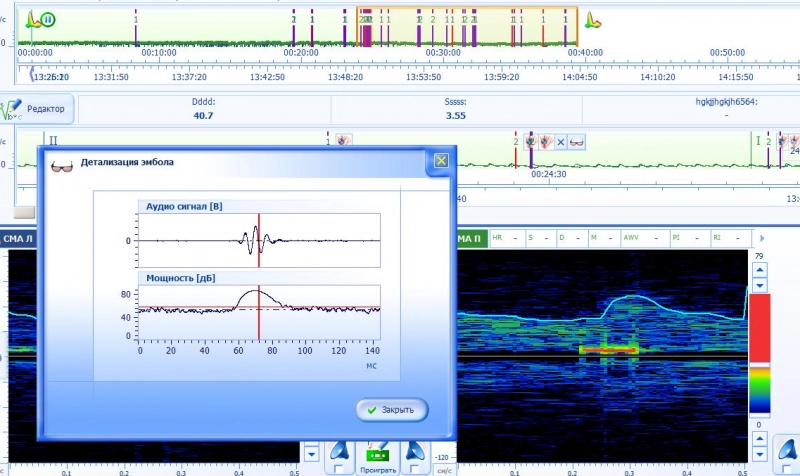Click the glasses icon to view embolus details
The image size is (800, 476).
[x=577, y=142]
